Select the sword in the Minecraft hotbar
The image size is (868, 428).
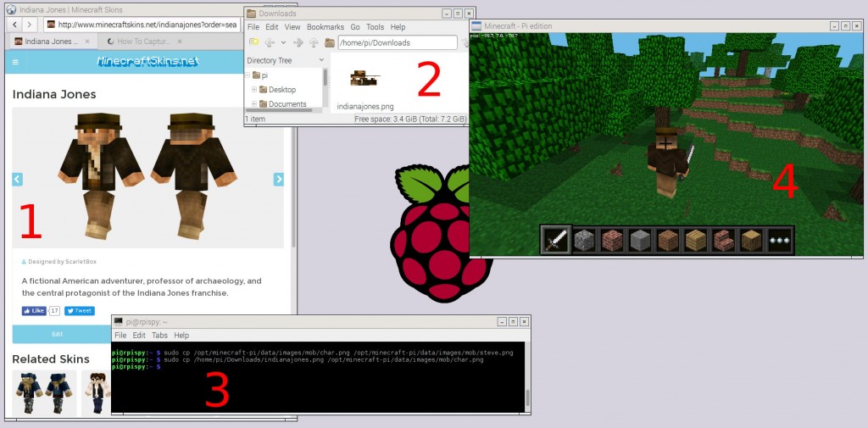(556, 241)
